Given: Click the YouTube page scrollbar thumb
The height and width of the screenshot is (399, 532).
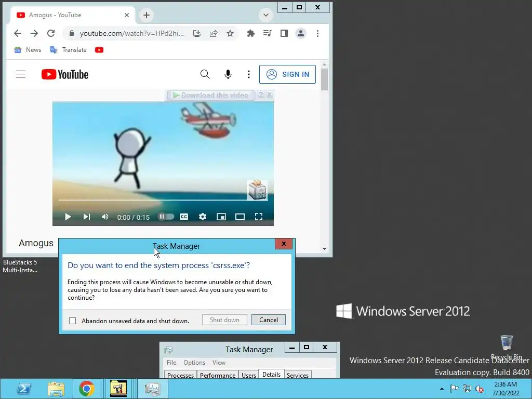Looking at the screenshot, I should coord(324,79).
